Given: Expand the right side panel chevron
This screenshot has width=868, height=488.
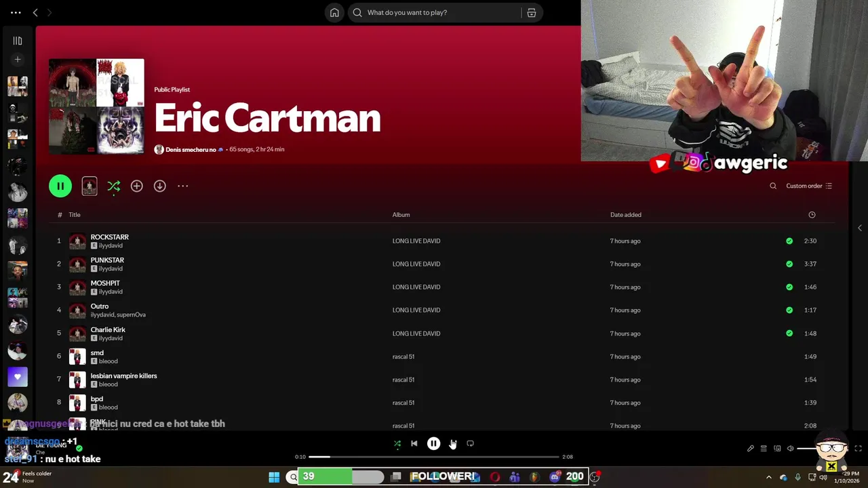Looking at the screenshot, I should pyautogui.click(x=860, y=228).
